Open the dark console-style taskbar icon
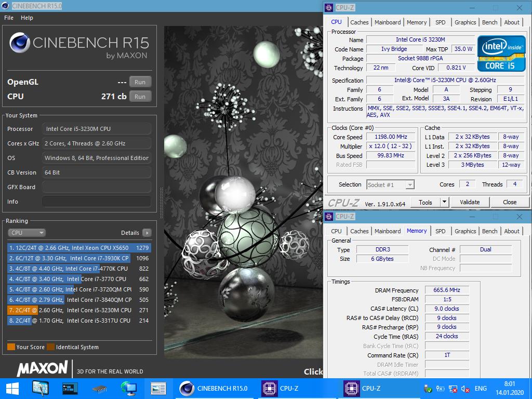Screen dimensions: 532x399 coord(70,389)
